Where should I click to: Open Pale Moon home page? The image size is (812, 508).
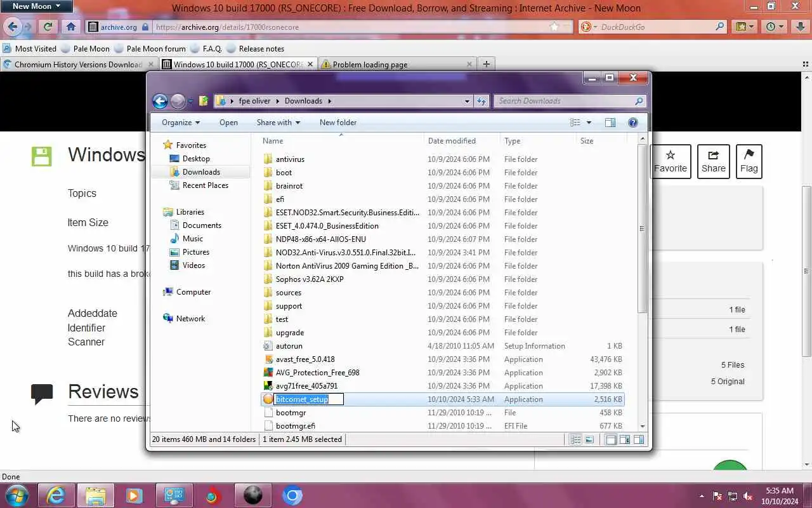[x=71, y=27]
